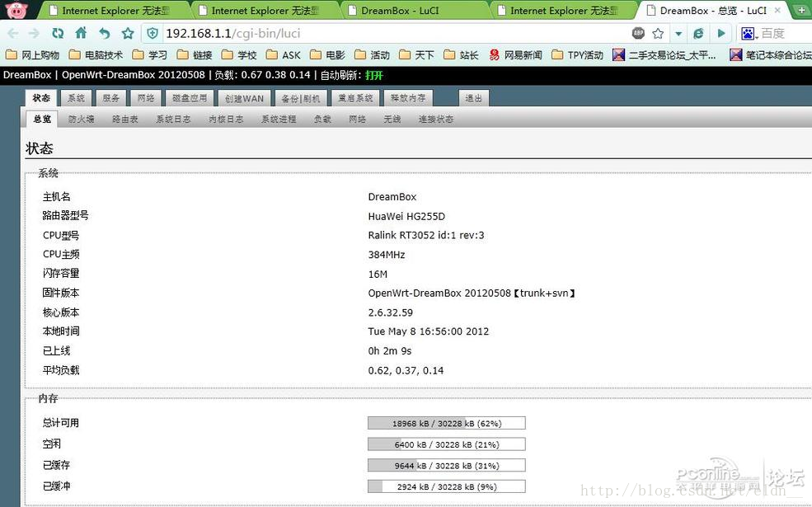This screenshot has height=507, width=812.
Task: Open the 路由表 sub-tab
Action: pos(124,119)
